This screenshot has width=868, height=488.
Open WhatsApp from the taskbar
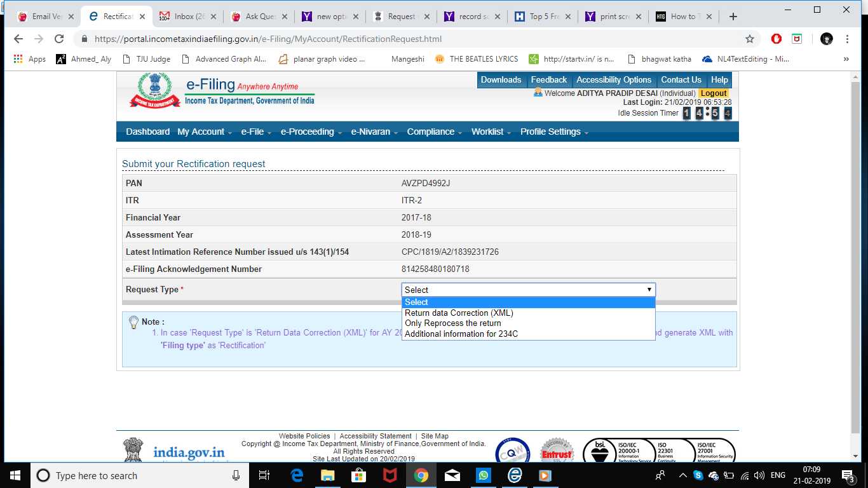[x=484, y=475]
